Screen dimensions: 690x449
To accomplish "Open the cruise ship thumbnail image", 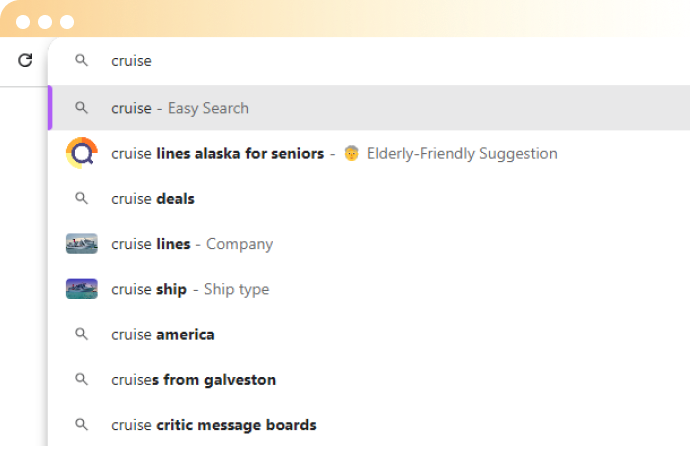I will point(82,289).
